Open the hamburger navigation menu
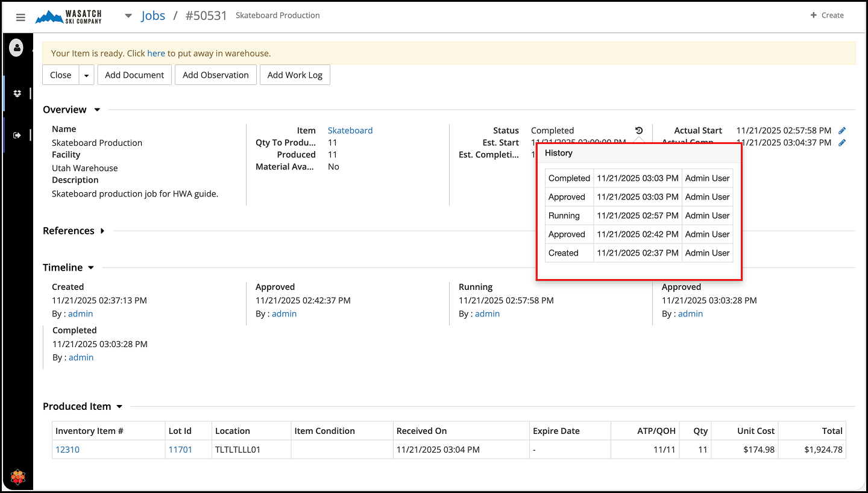Image resolution: width=868 pixels, height=493 pixels. (20, 17)
